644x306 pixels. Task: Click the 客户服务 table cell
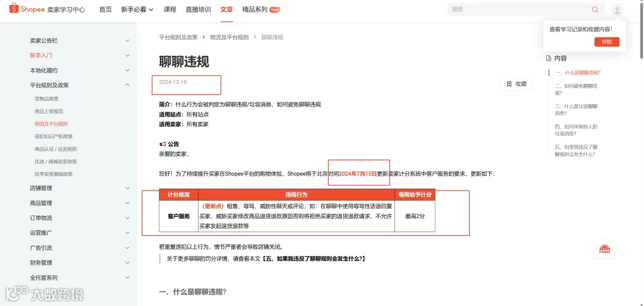coord(179,216)
